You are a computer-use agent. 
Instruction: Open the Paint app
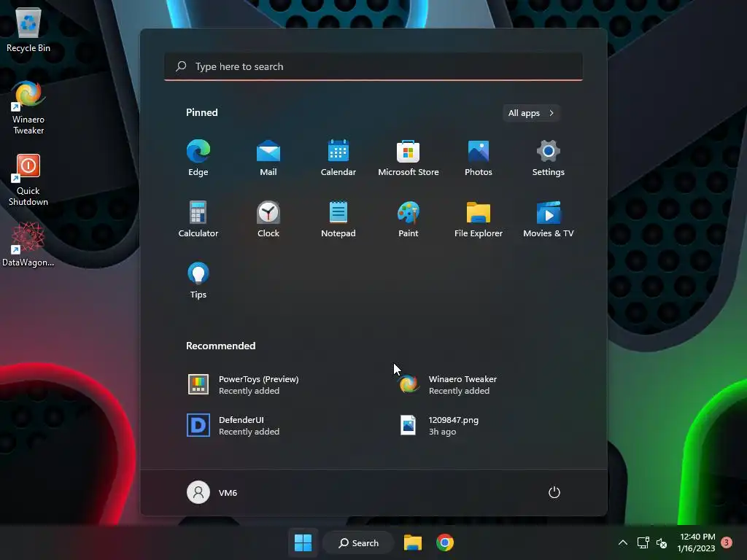coord(409,219)
